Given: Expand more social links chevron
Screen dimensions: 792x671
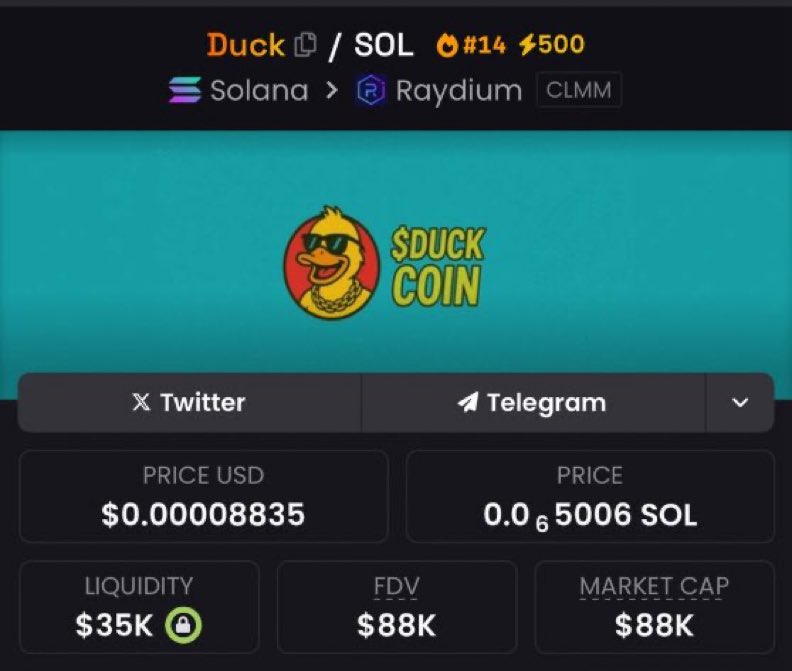Looking at the screenshot, I should 740,403.
